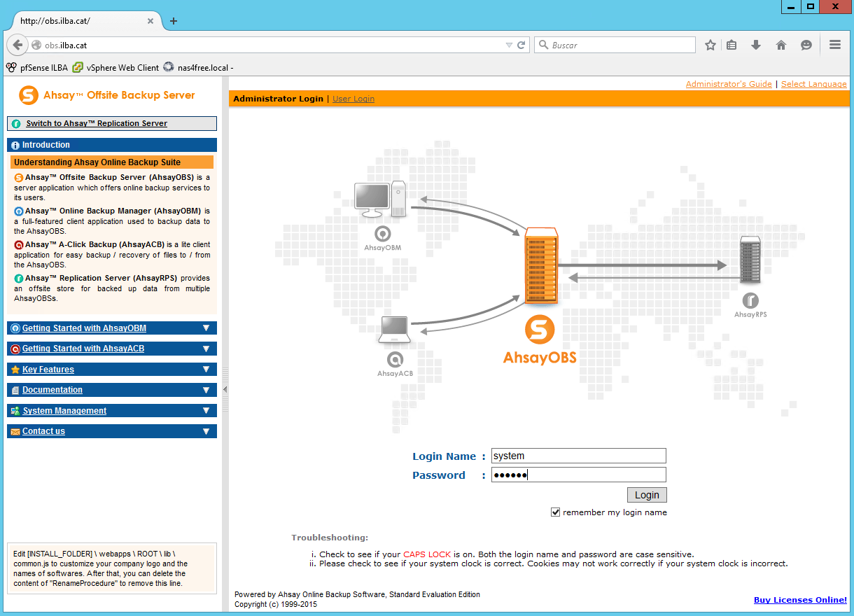
Task: Open the Firefox hamburger menu
Action: [834, 45]
